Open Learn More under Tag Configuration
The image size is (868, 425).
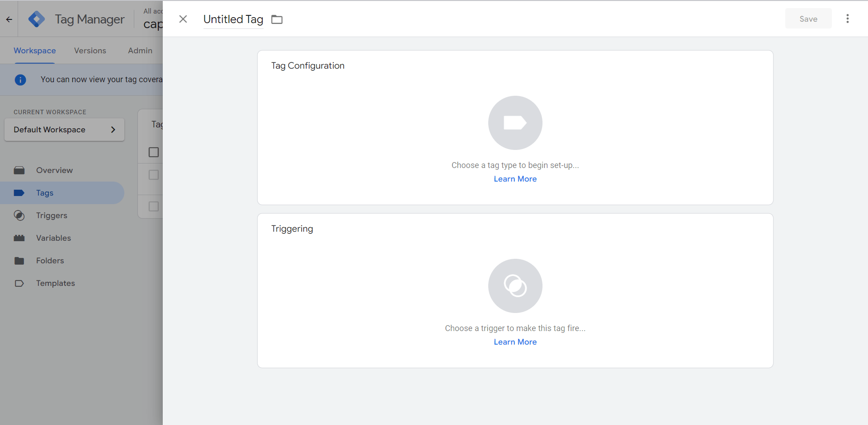[x=515, y=179]
